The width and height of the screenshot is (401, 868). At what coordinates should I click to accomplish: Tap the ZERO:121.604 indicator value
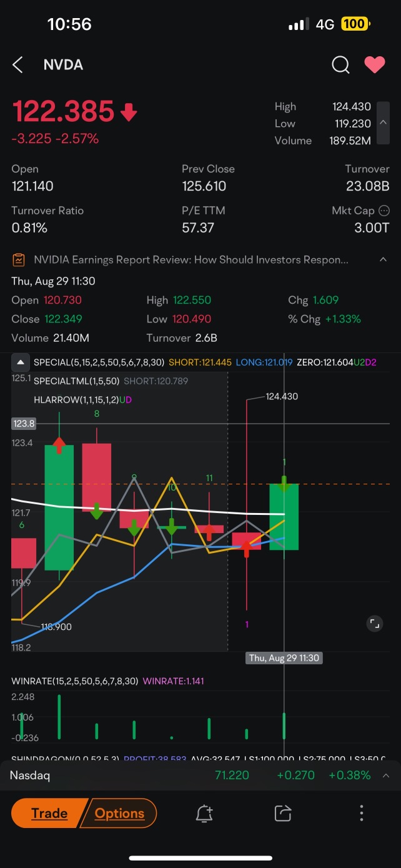[x=325, y=362]
